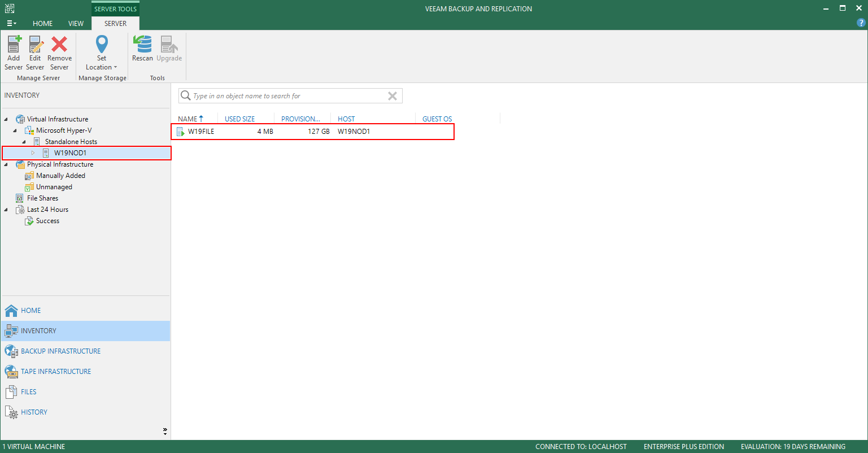The width and height of the screenshot is (868, 453).
Task: Open the INVENTORY navigation view
Action: (x=85, y=331)
